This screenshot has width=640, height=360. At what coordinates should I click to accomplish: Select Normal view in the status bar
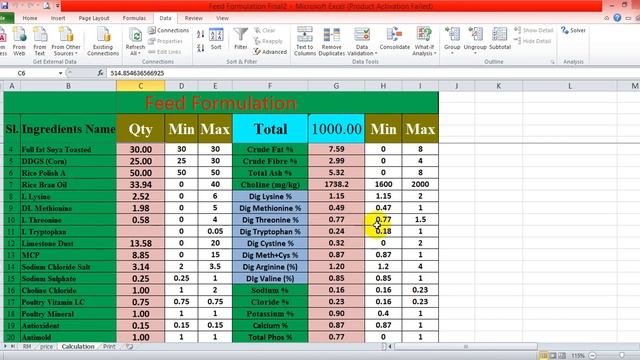(x=543, y=356)
